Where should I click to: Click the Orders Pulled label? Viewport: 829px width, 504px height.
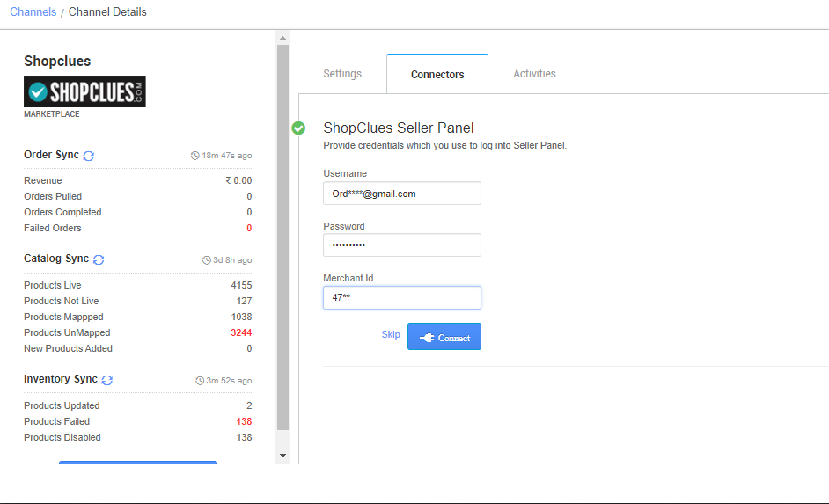tap(53, 196)
